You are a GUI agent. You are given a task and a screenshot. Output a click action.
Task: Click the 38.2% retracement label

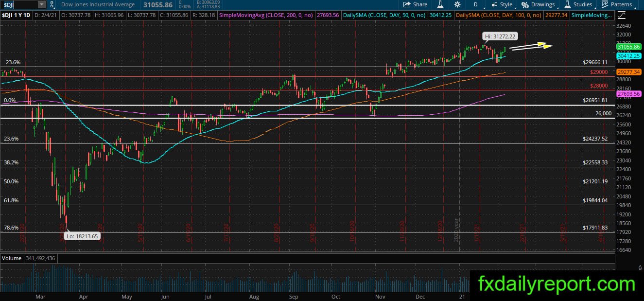click(x=11, y=162)
